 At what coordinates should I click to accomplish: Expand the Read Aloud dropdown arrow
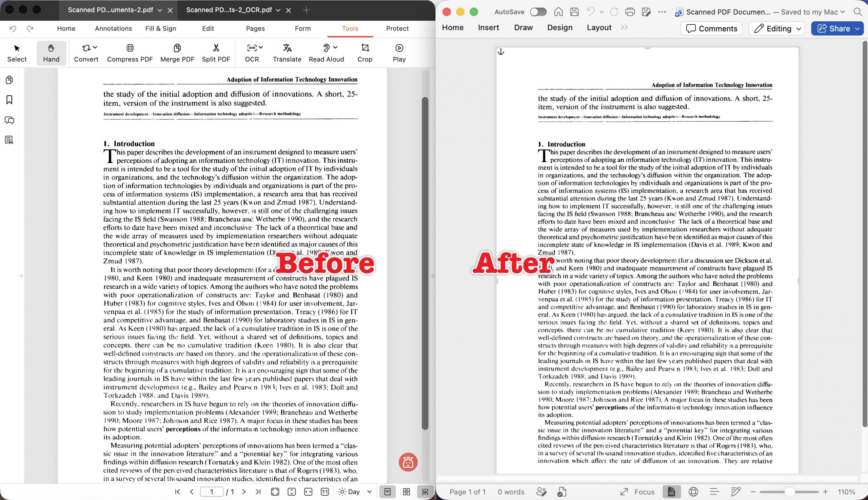click(x=335, y=47)
